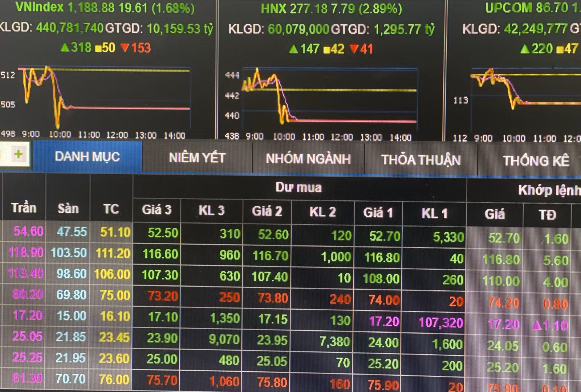Click the matched price 110.00

[501, 281]
